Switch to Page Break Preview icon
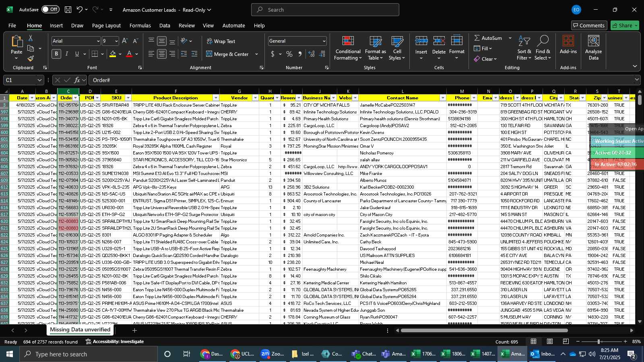The width and height of the screenshot is (644, 362). [566, 341]
